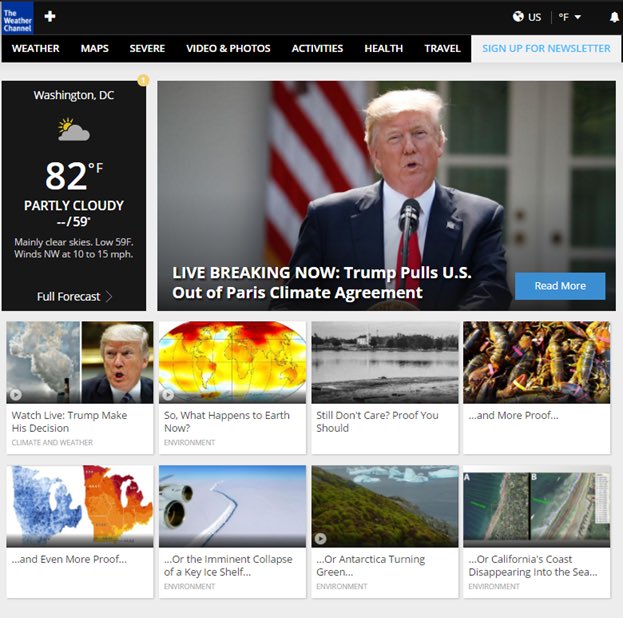Open notifications bell icon
Image resolution: width=623 pixels, height=618 pixels.
tap(614, 17)
